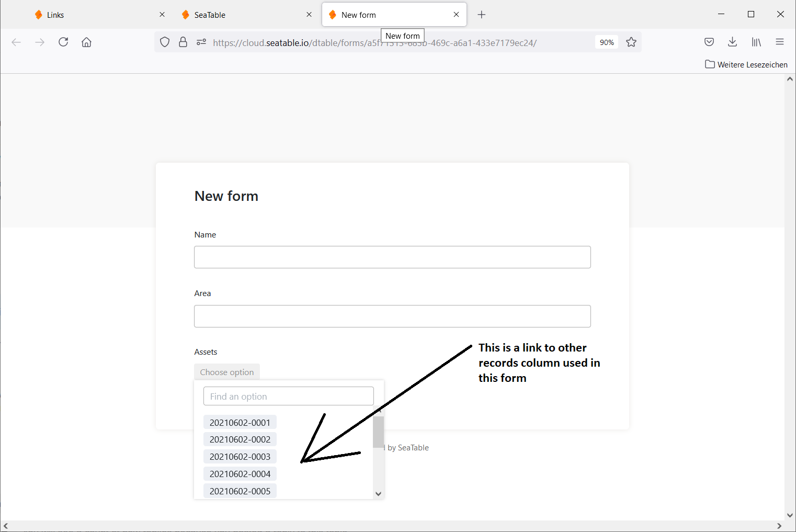Open the Firefox application menu

(779, 42)
